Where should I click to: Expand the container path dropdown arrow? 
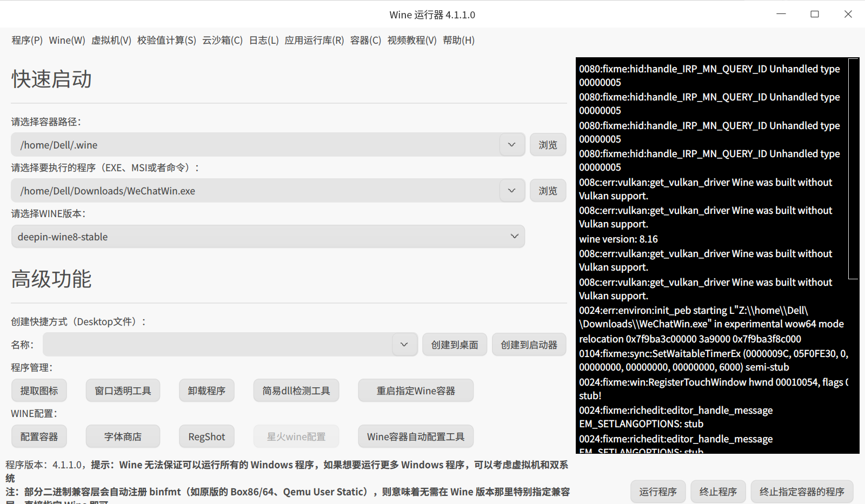tap(512, 145)
